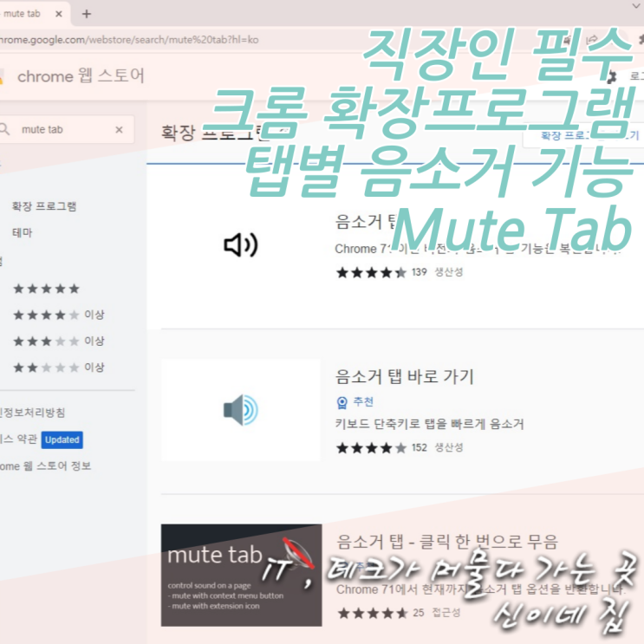Viewport: 644px width, 644px height.
Task: Close the mute tab browser tab
Action: (59, 14)
